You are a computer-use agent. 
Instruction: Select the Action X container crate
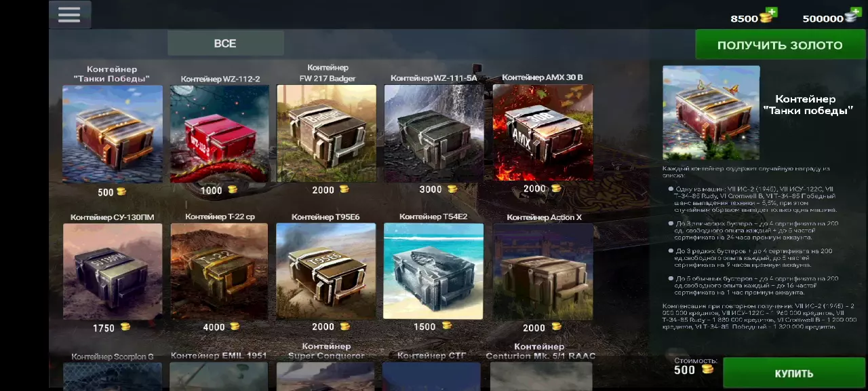click(x=542, y=272)
